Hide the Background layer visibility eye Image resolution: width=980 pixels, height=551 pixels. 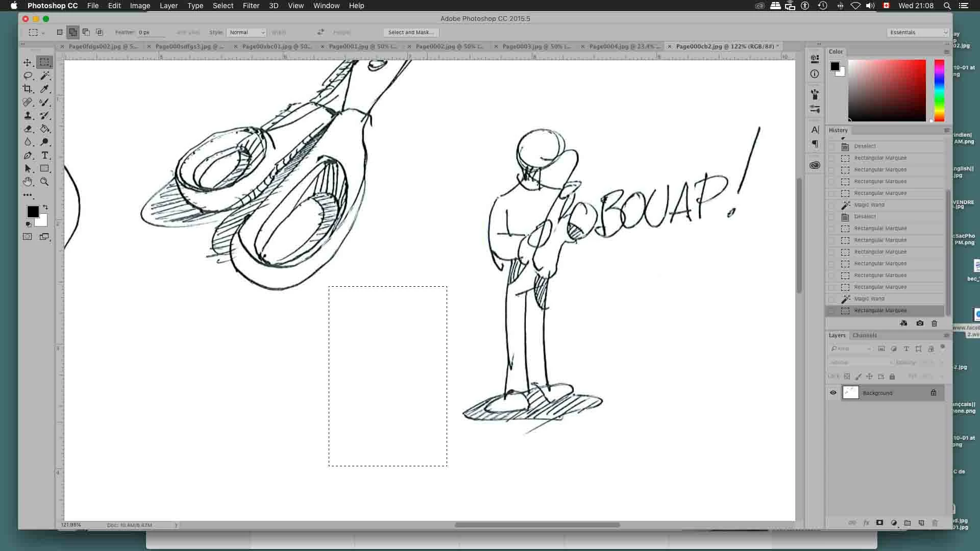point(833,393)
